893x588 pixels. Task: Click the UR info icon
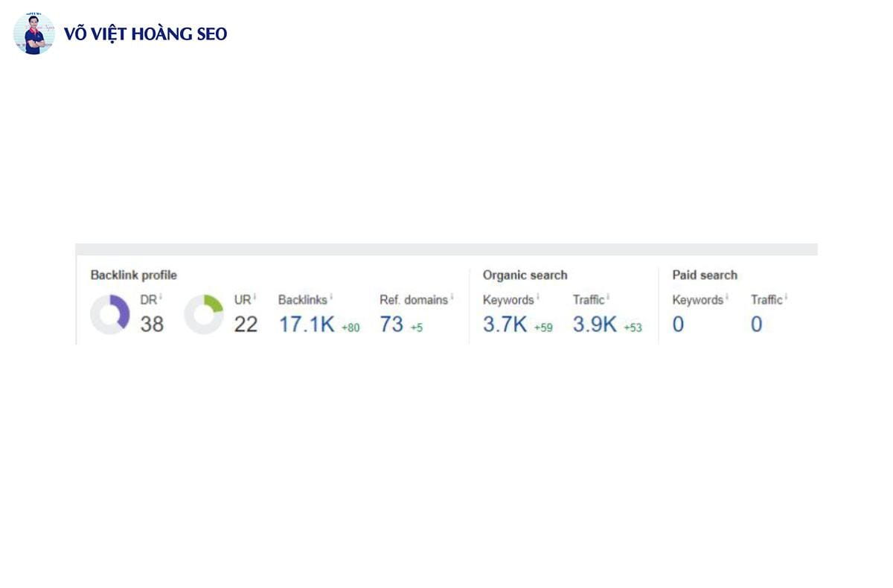(255, 297)
